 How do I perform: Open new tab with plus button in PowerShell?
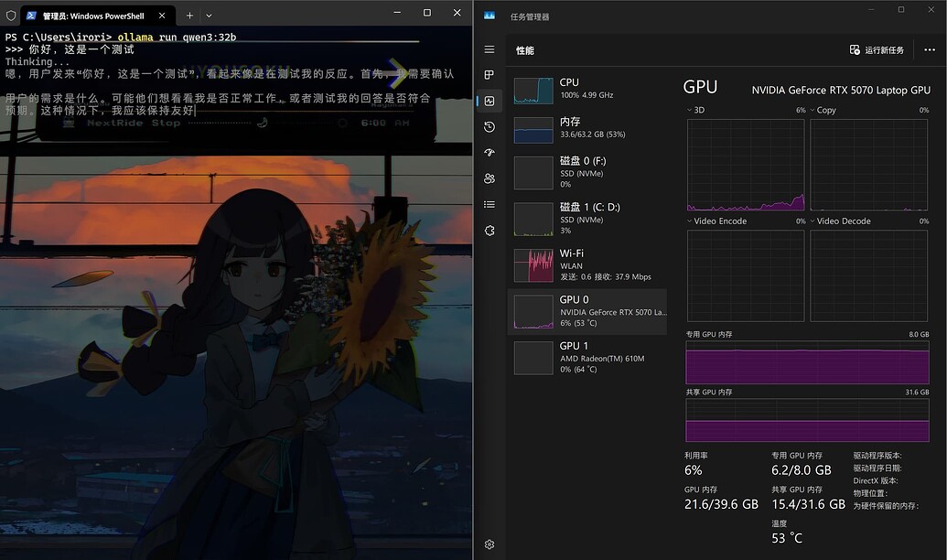point(189,16)
